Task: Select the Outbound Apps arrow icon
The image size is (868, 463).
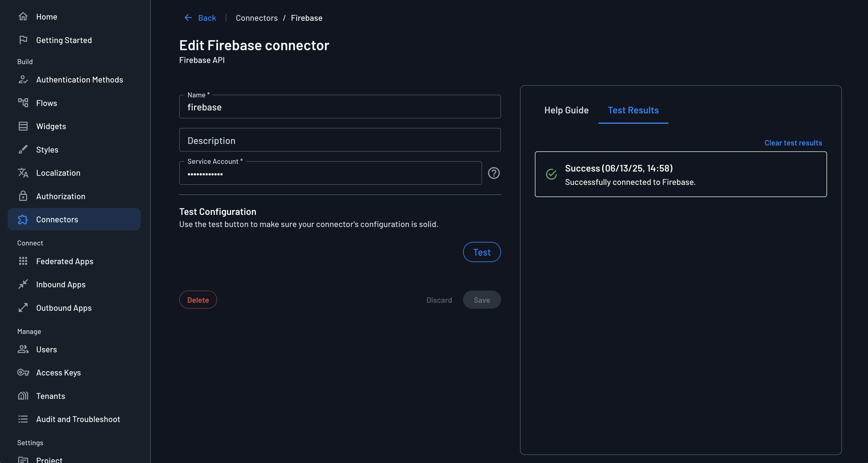Action: point(23,307)
